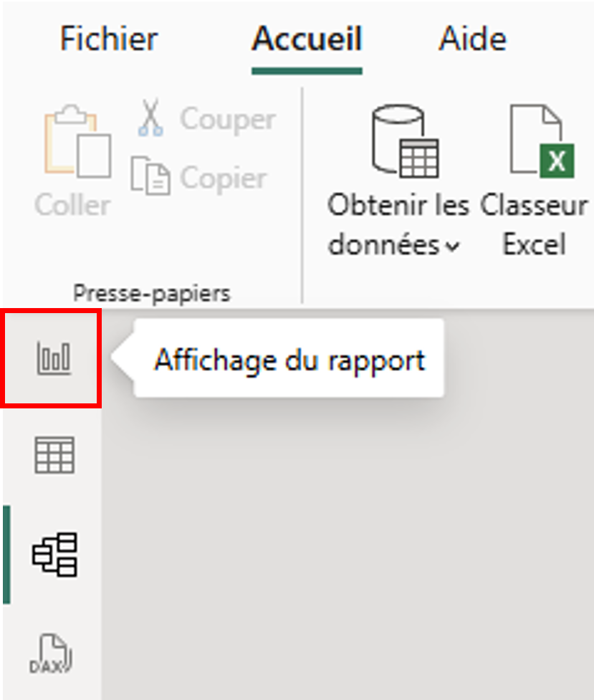Image resolution: width=594 pixels, height=700 pixels.
Task: Click the Couper scissors icon
Action: click(150, 119)
